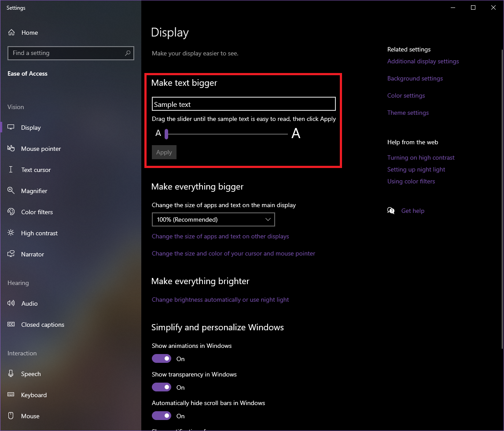Go to the Home menu item
This screenshot has height=431, width=504.
pos(29,32)
